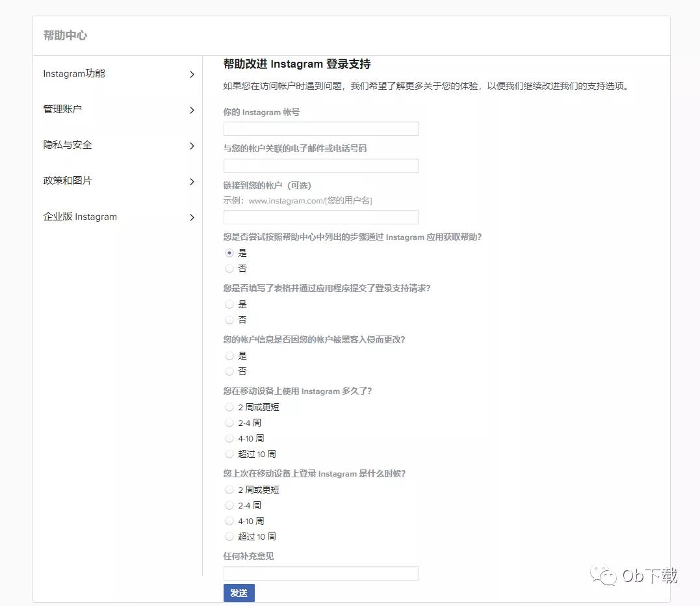Select 2 周或更短 for Instagram usage duration
The image size is (700, 606).
pos(229,406)
